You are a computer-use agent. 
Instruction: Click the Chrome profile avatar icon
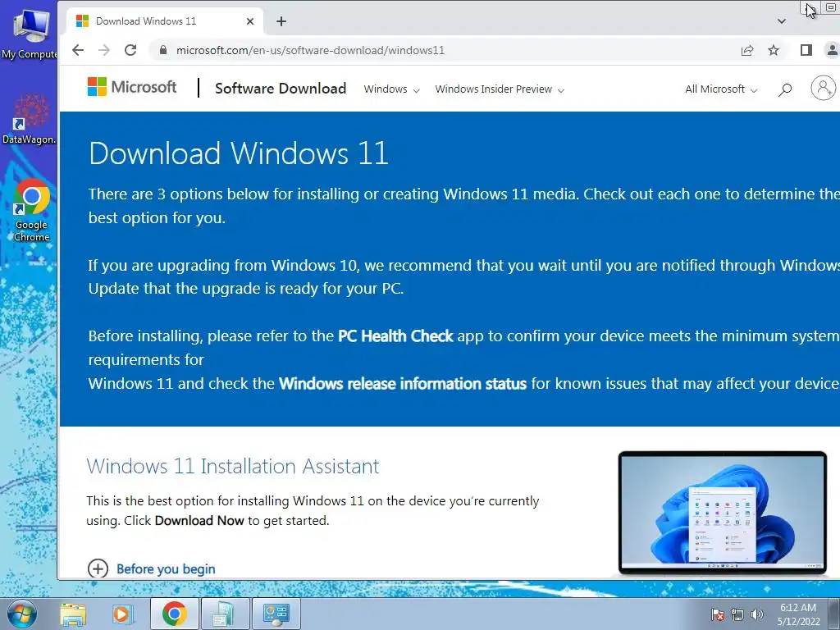tap(832, 50)
